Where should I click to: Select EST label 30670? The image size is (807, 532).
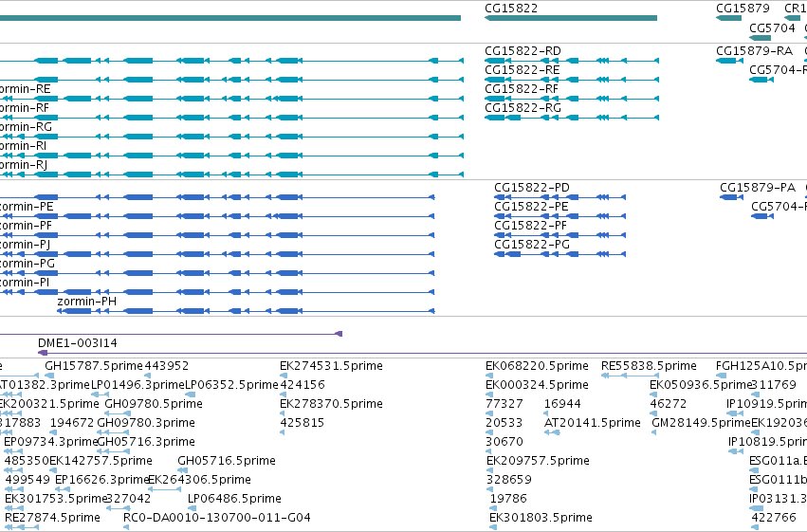tap(504, 442)
